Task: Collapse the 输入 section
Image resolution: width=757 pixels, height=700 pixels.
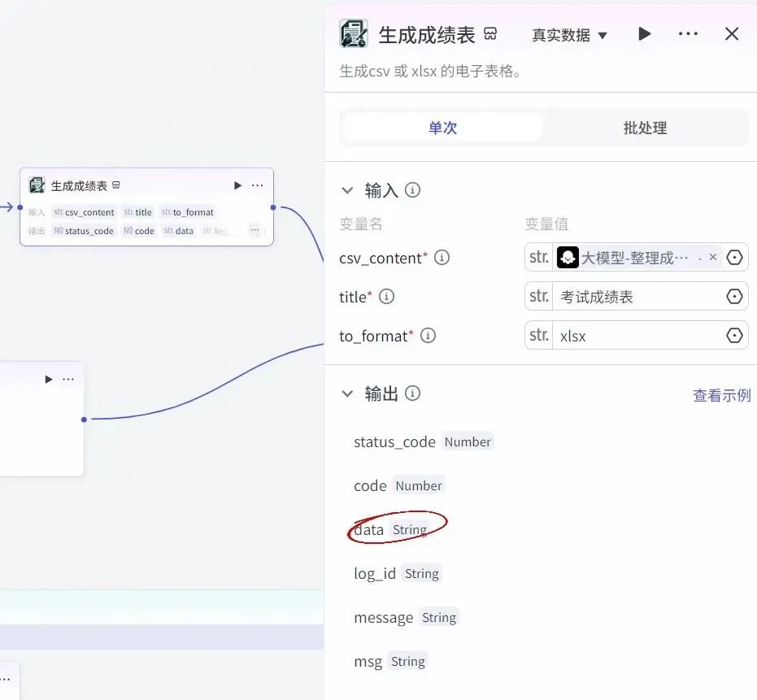Action: pos(347,190)
